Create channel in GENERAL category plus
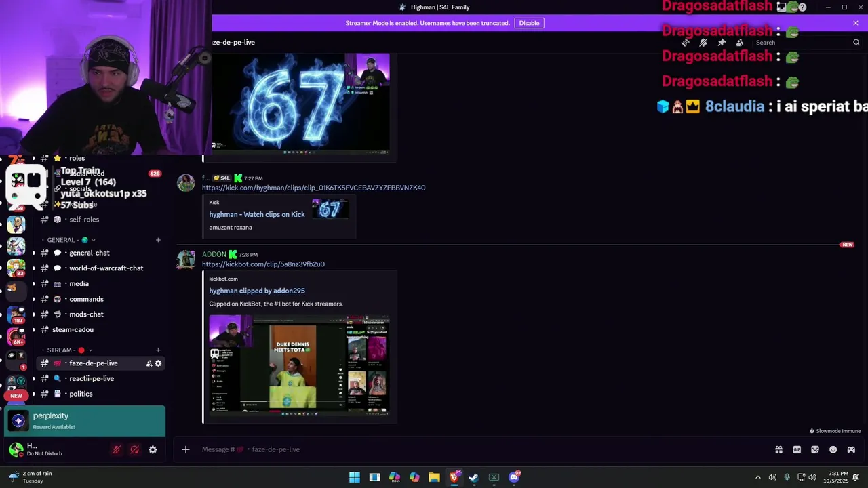The image size is (868, 488). [x=158, y=240]
